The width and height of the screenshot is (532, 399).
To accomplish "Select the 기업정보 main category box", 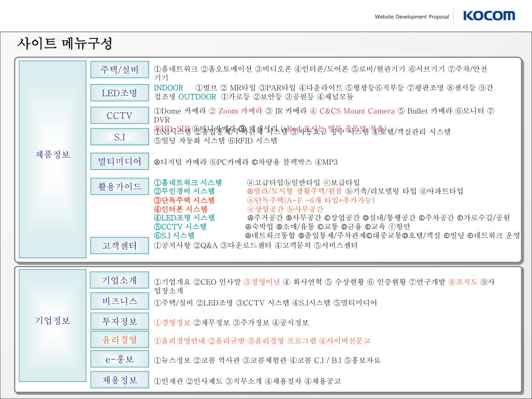I will 52,325.
